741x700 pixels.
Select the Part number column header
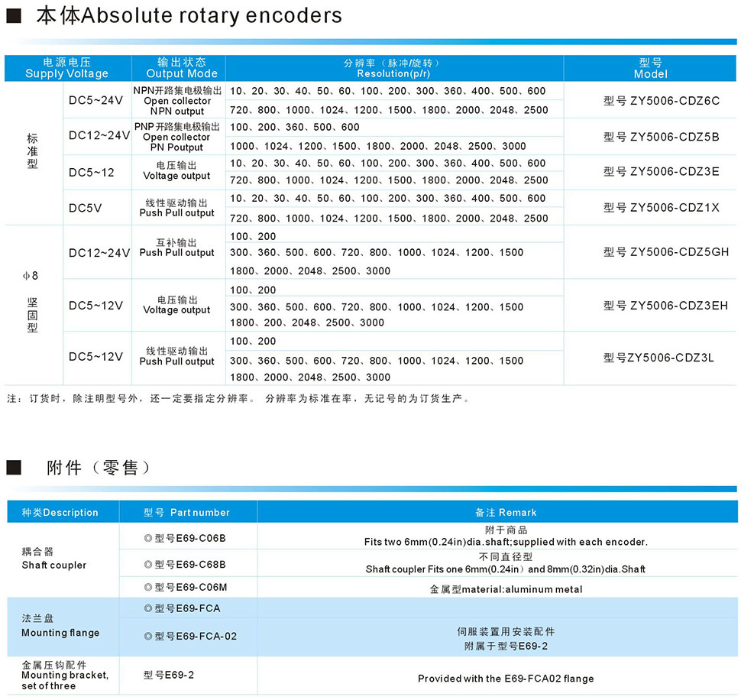(x=186, y=512)
